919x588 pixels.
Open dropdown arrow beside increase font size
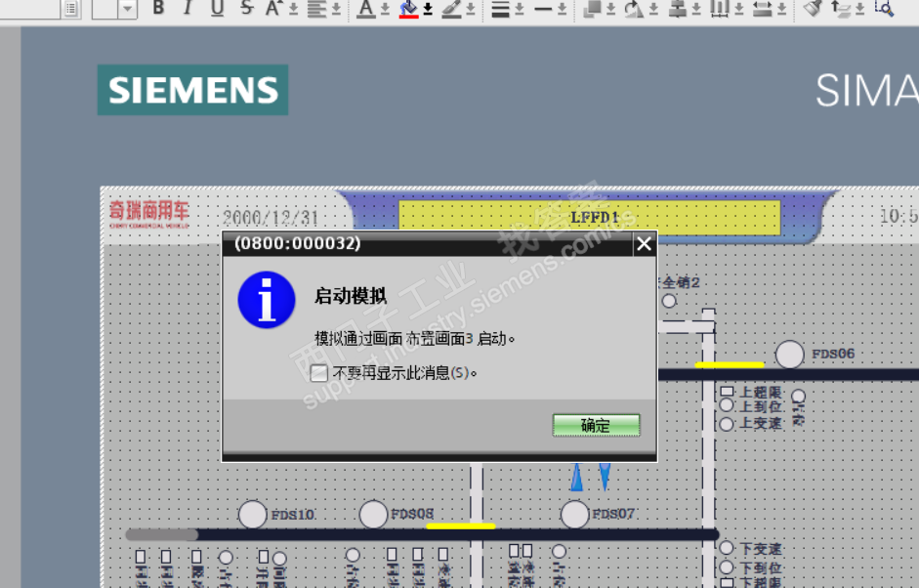(x=294, y=9)
